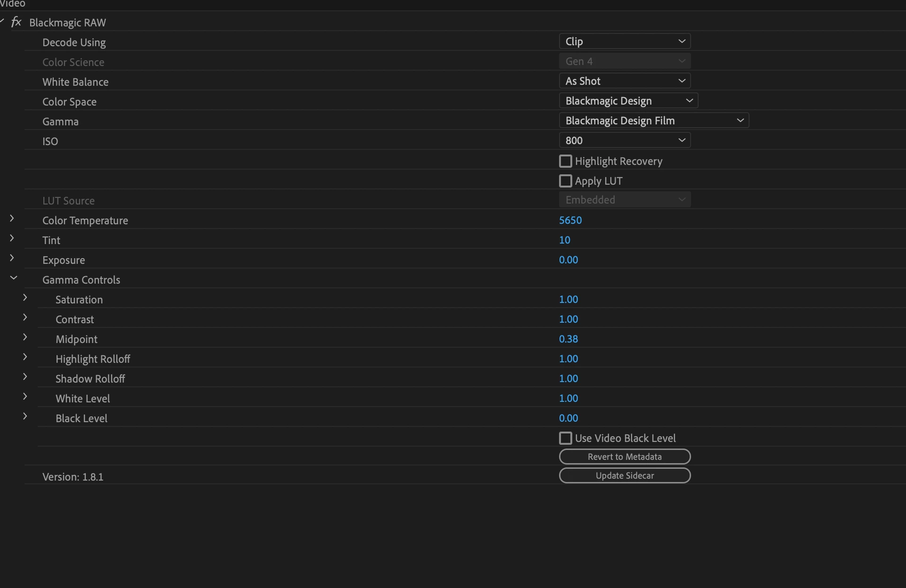
Task: Expand the Tint property arrow
Action: (x=12, y=238)
